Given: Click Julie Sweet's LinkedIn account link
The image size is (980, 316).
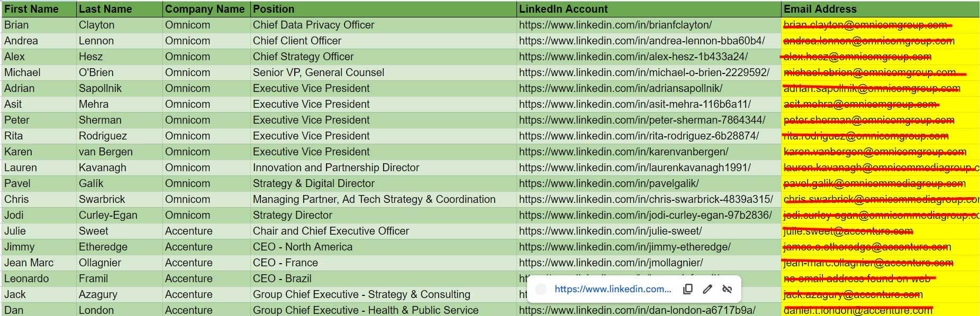Looking at the screenshot, I should tap(610, 231).
